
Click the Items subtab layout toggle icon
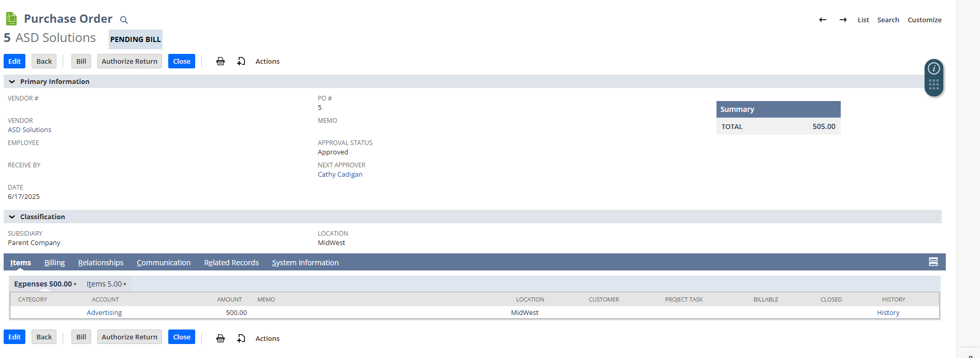coord(933,262)
